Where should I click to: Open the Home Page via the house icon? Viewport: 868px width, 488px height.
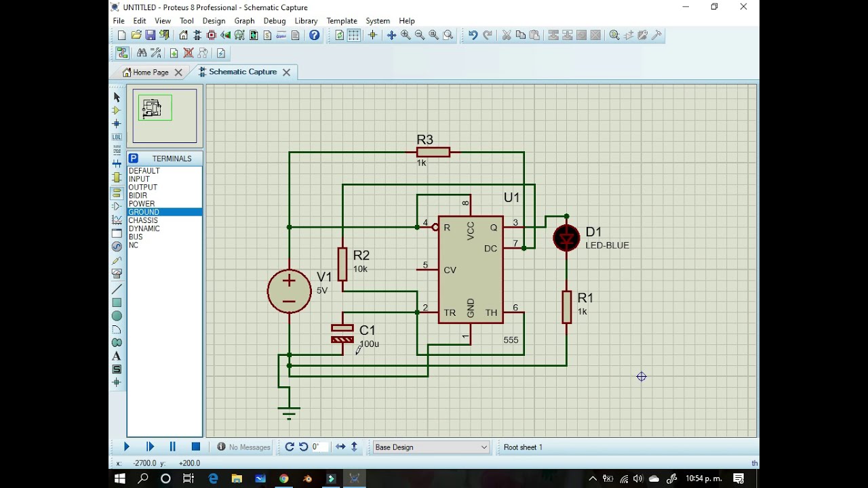pos(183,35)
